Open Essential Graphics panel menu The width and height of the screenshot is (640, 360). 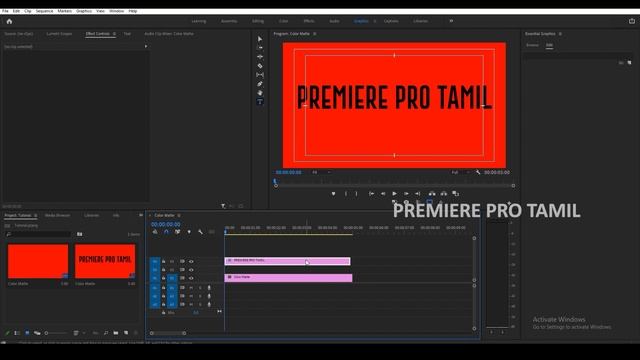click(560, 34)
